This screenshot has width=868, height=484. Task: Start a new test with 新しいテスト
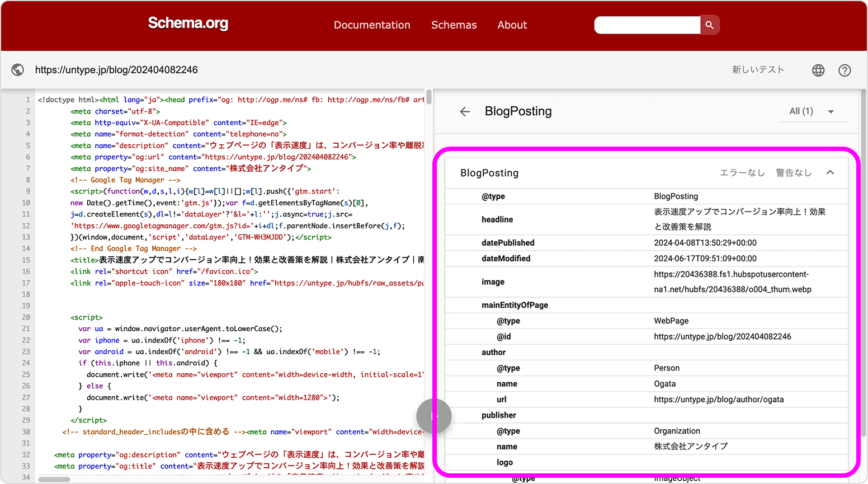758,69
